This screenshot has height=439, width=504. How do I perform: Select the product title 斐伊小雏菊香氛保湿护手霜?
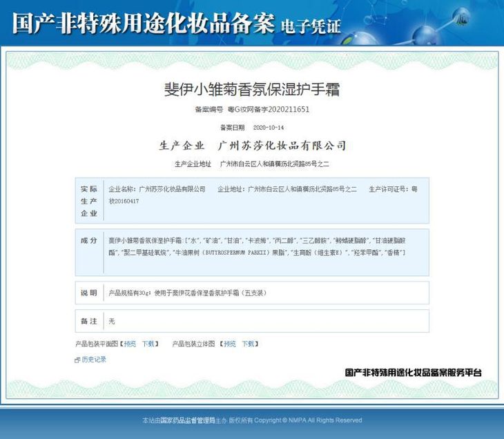252,89
